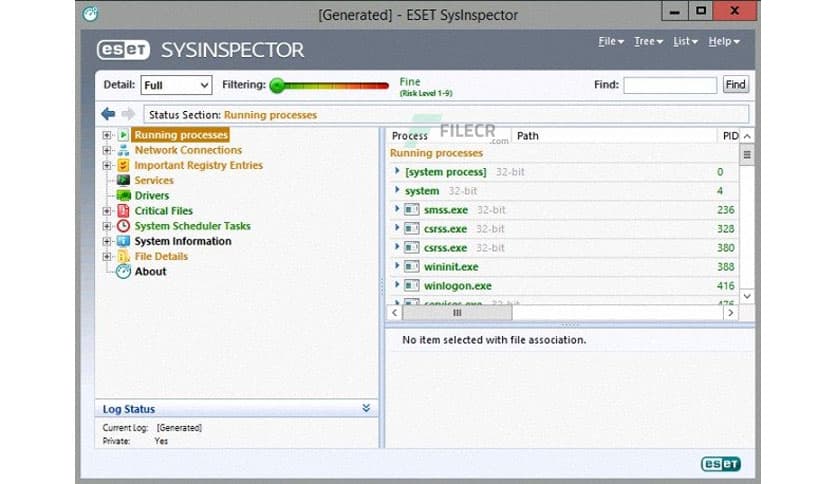Viewport: 836px width, 484px height.
Task: Expand the Critical Files tree node
Action: pos(107,211)
